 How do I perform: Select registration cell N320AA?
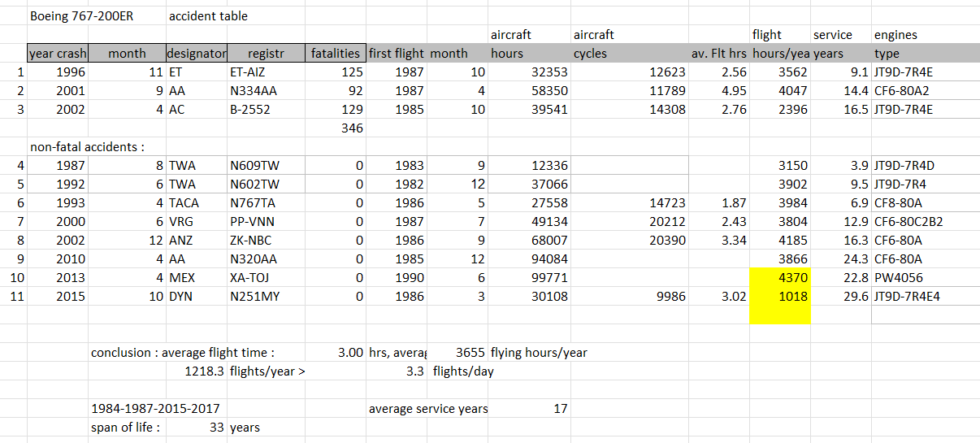[x=266, y=258]
